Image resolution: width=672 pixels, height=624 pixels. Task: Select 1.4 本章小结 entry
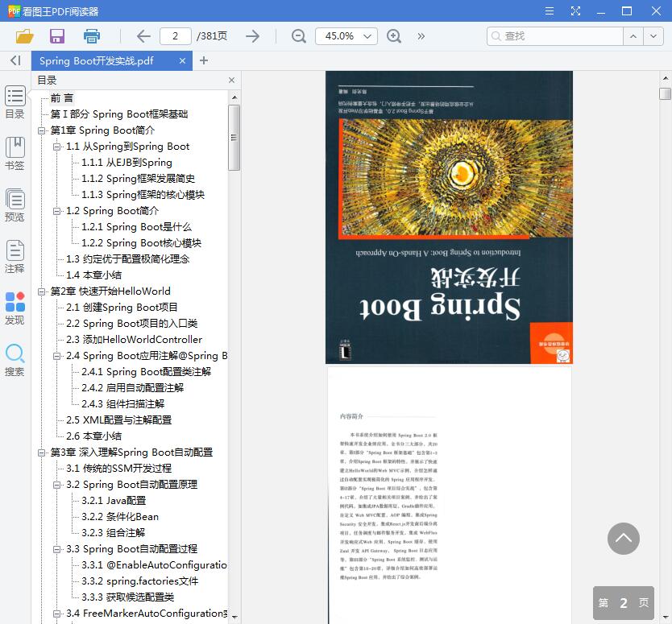(93, 275)
